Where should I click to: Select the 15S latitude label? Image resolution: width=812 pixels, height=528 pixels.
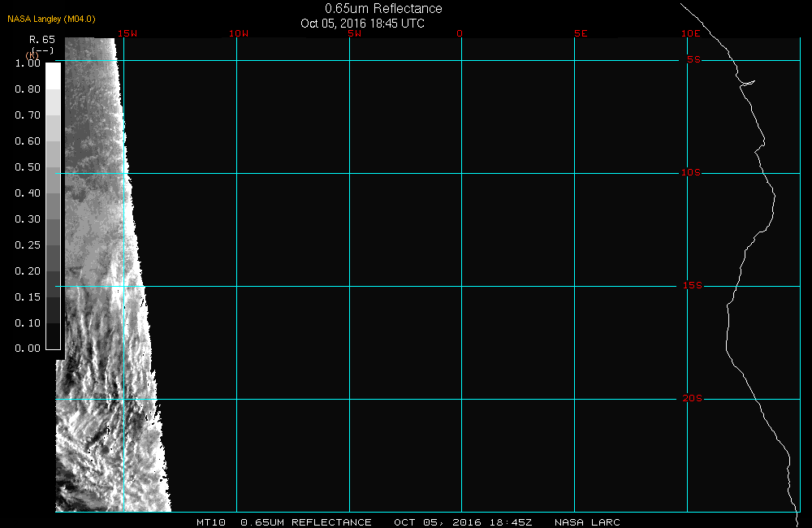pos(691,286)
